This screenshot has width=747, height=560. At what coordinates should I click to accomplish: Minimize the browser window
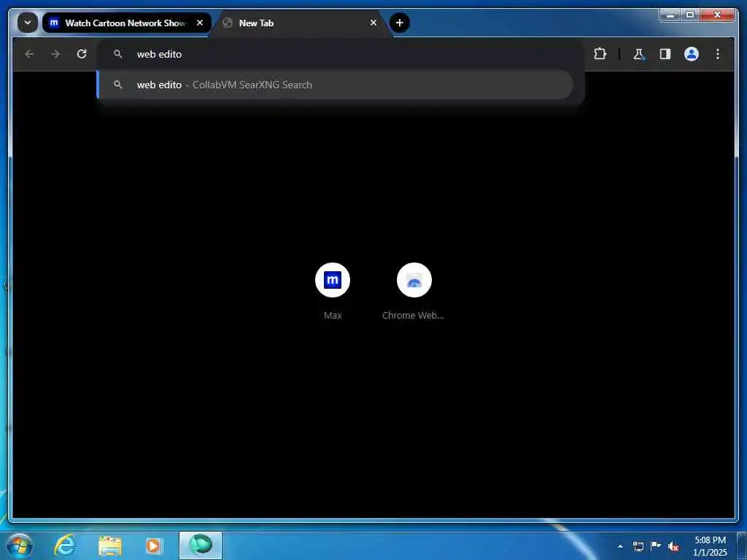click(670, 15)
